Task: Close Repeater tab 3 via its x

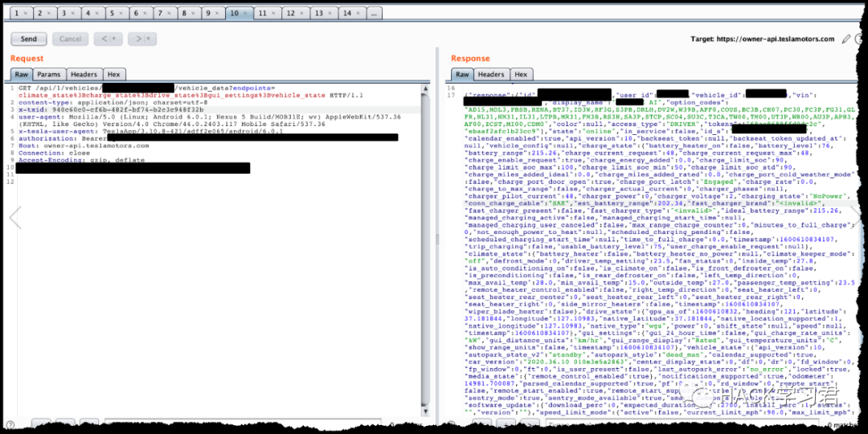Action: coord(74,13)
